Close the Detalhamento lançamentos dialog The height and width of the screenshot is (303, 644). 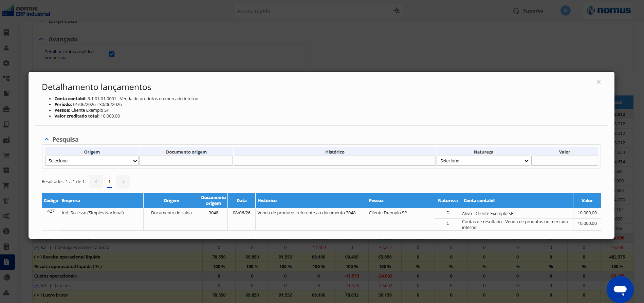point(599,82)
